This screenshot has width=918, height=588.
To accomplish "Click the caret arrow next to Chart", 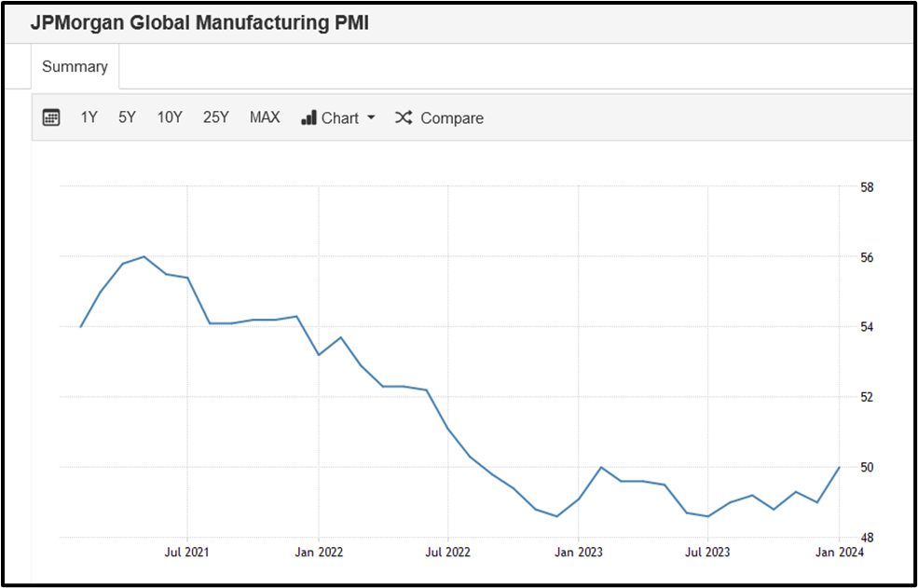I will coord(370,117).
